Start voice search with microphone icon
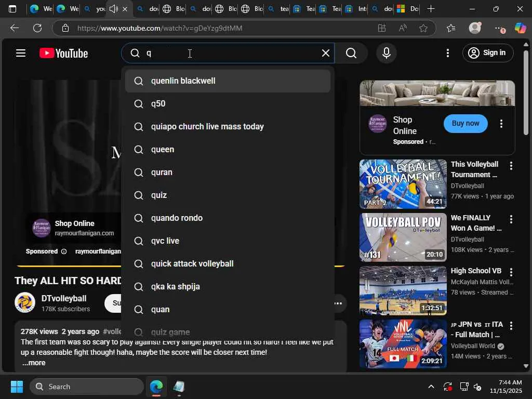 pyautogui.click(x=386, y=53)
